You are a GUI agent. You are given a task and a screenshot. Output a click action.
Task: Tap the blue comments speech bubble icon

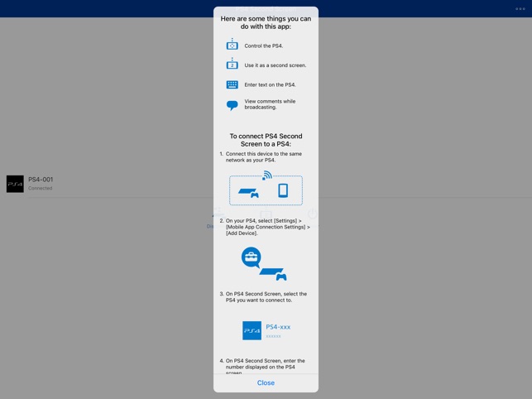point(232,105)
